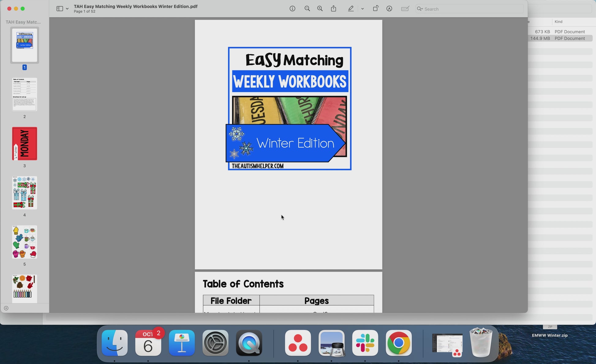Screen dimensions: 596x364
Task: Click the add page plus button in sidebar
Action: click(x=6, y=308)
